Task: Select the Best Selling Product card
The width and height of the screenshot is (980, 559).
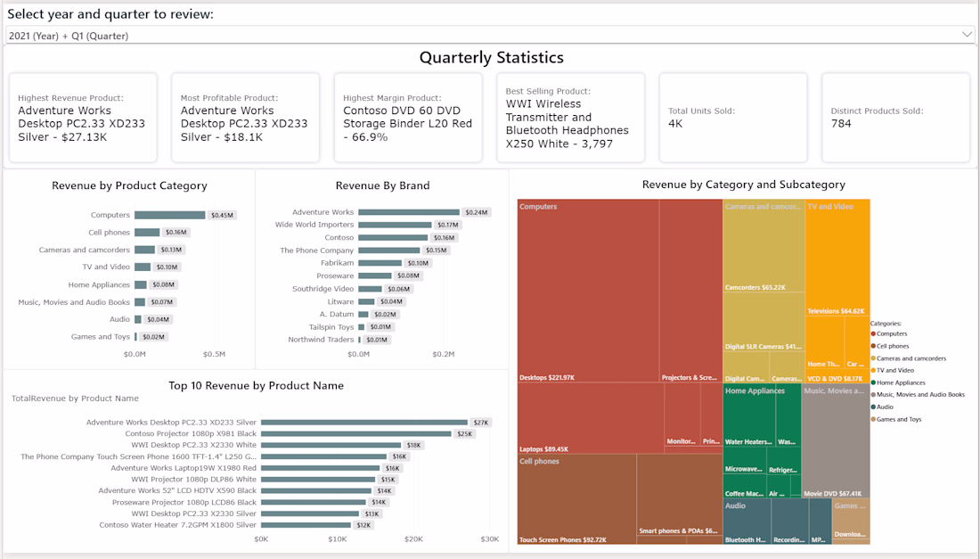Action: [x=570, y=118]
